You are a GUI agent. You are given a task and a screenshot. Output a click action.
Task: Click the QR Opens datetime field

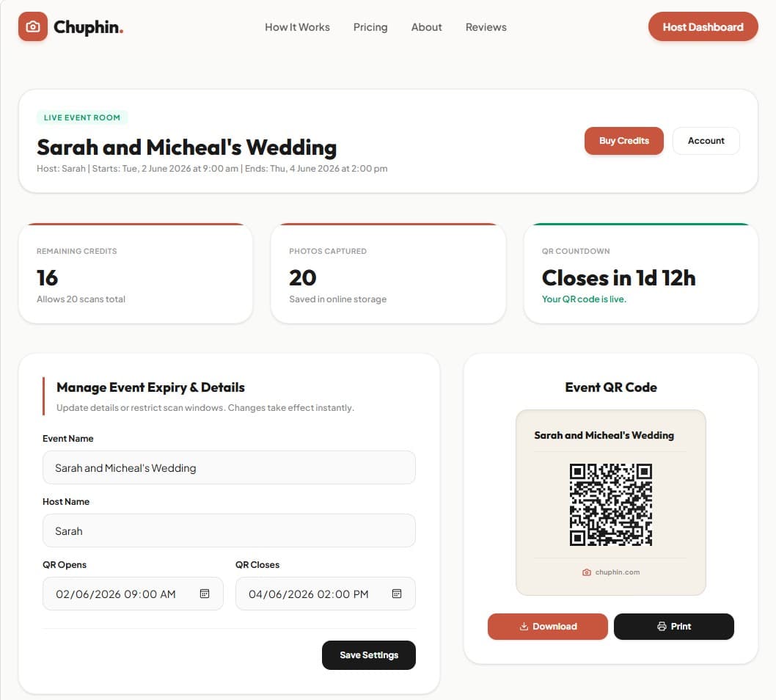click(133, 594)
